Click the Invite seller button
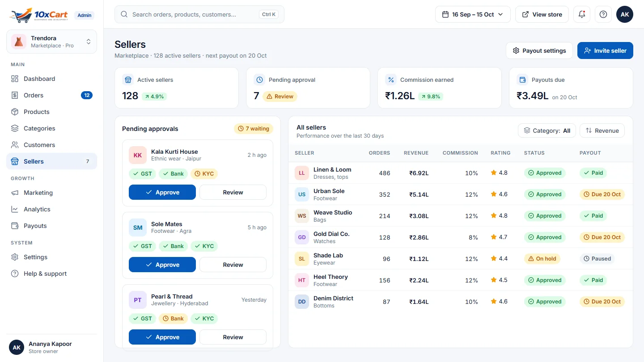Image resolution: width=644 pixels, height=362 pixels. point(605,51)
